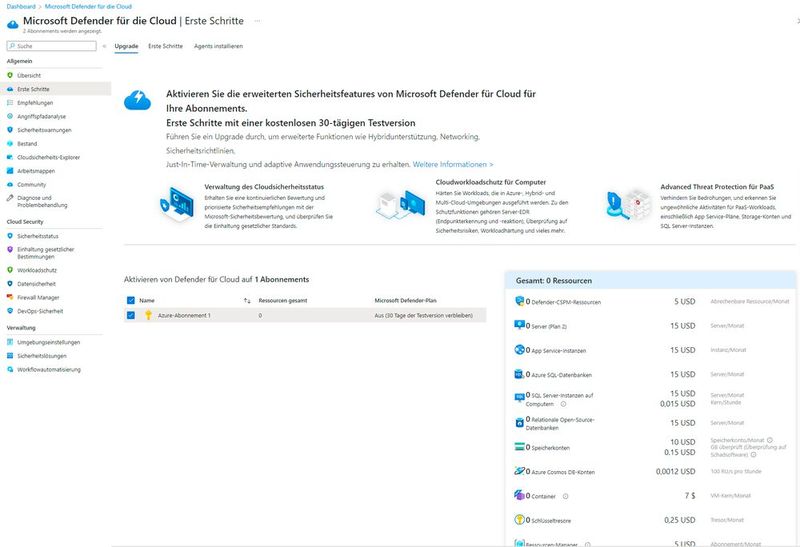Click the Schlüsseltresore key vault icon

click(x=519, y=519)
